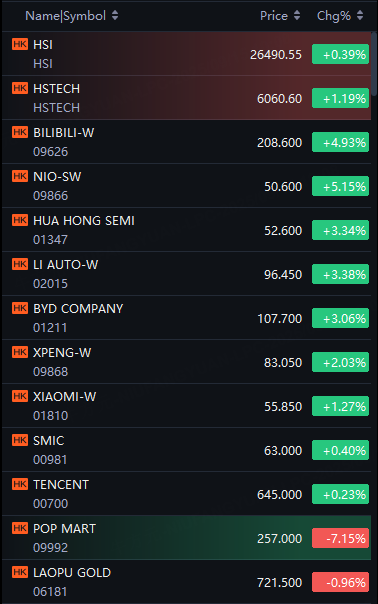Viewport: 378px width, 604px height.
Task: Toggle the +0.39% change badge for HSI
Action: pos(340,54)
